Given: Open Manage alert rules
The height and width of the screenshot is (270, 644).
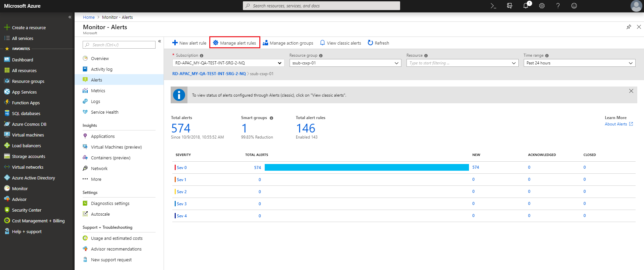Looking at the screenshot, I should [234, 43].
